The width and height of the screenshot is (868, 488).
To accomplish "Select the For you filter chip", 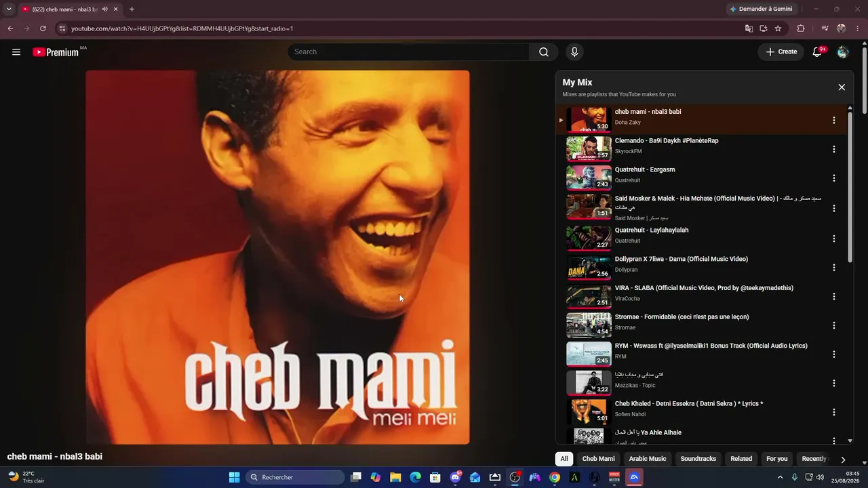I will (x=777, y=459).
